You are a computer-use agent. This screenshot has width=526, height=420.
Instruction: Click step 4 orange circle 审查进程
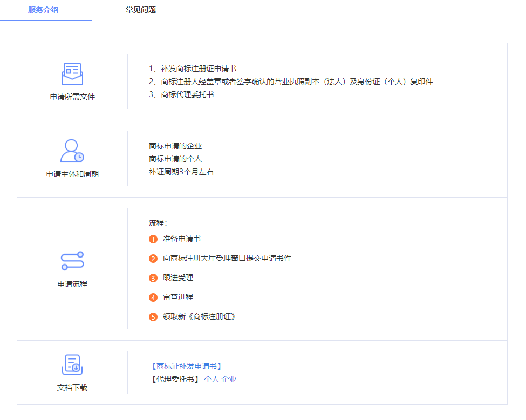(x=153, y=298)
